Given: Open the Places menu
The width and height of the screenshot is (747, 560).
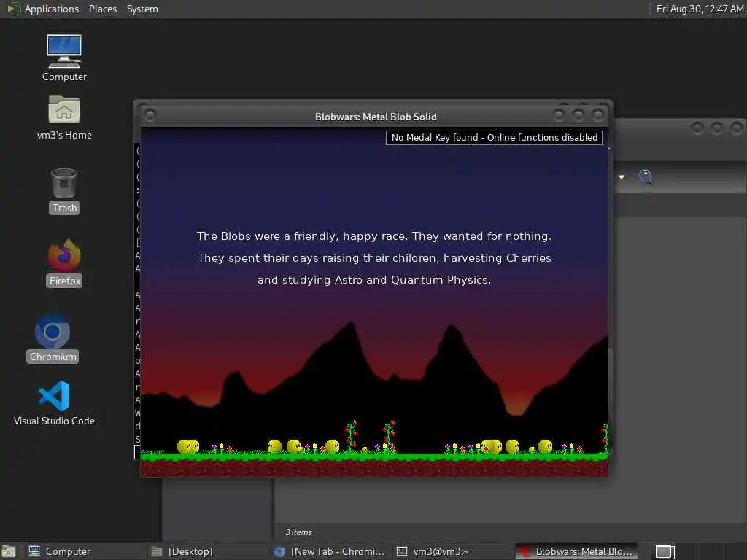Looking at the screenshot, I should [x=102, y=9].
